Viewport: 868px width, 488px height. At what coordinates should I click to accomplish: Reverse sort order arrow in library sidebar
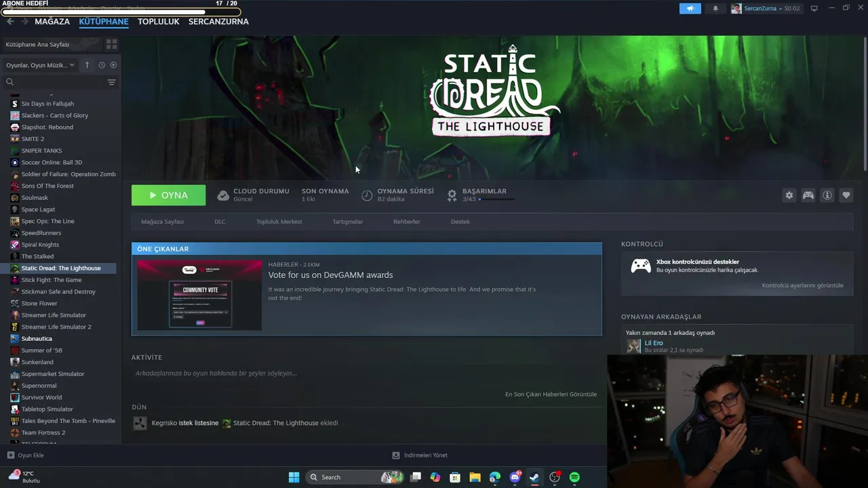87,65
